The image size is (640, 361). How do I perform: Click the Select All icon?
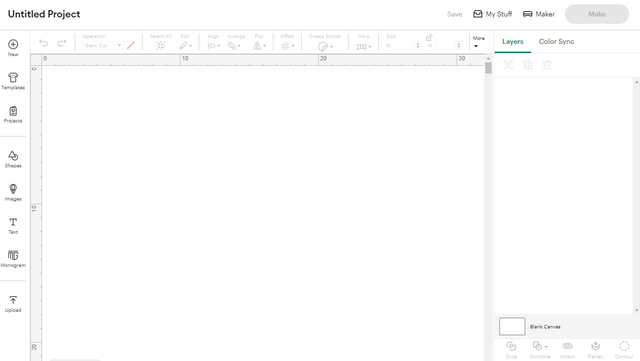(160, 46)
